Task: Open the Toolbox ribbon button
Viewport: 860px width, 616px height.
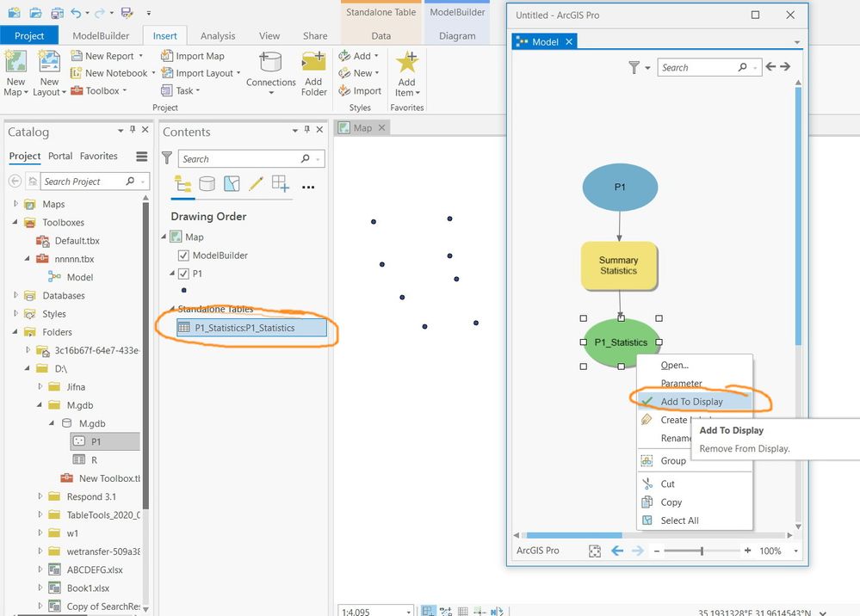Action: (99, 90)
